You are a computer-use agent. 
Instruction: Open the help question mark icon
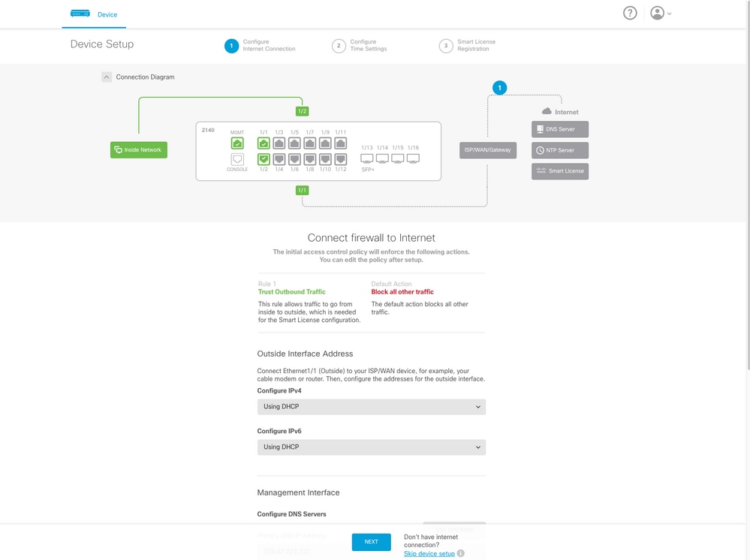point(630,13)
